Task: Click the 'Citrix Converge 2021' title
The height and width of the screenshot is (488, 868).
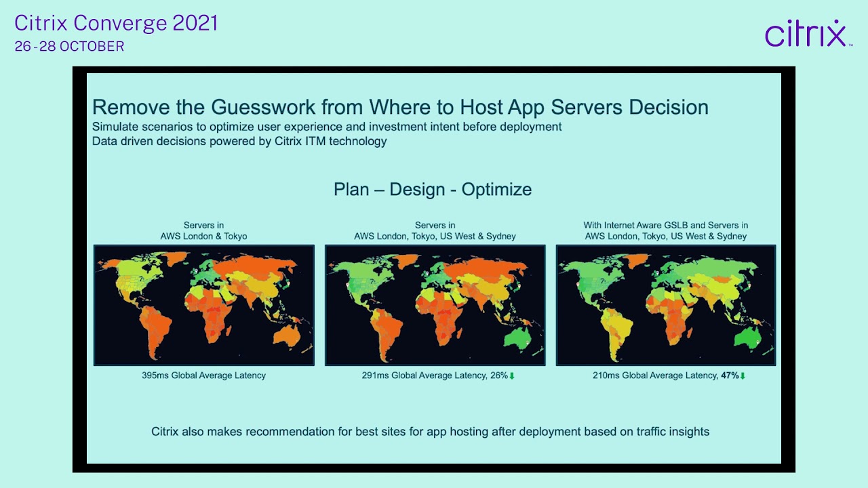Action: (x=116, y=23)
